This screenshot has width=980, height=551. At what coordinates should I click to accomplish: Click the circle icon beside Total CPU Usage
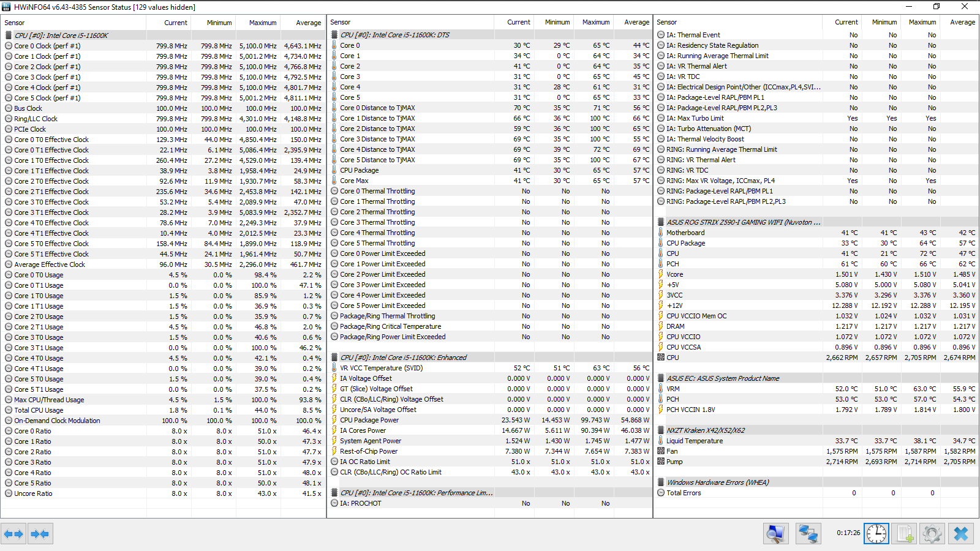click(9, 410)
